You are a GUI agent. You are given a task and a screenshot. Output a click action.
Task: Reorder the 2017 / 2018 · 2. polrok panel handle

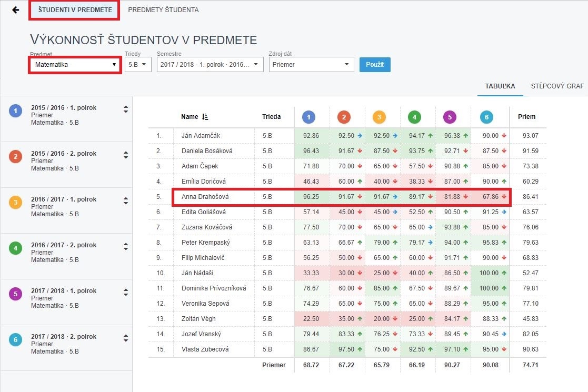tap(125, 338)
